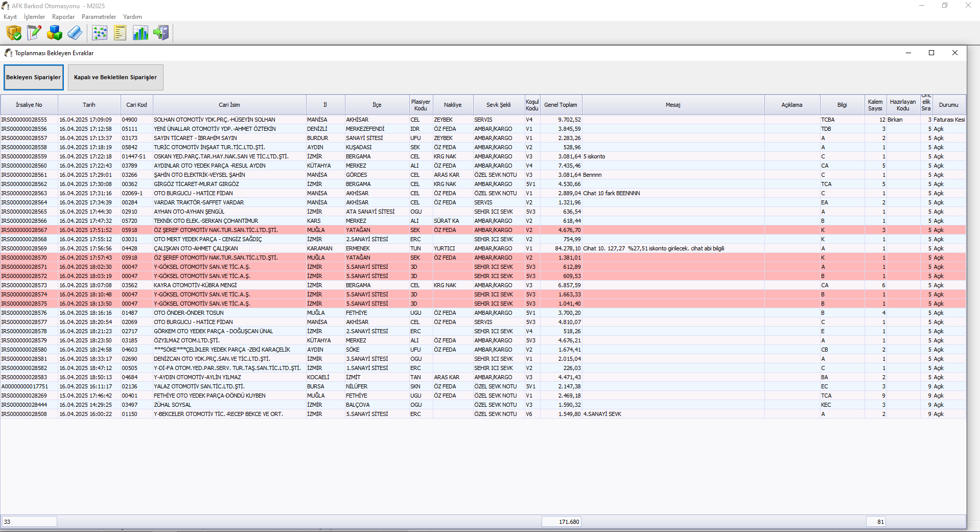Open the İşlemler menu
Screen dimensions: 980x532
pyautogui.click(x=34, y=17)
